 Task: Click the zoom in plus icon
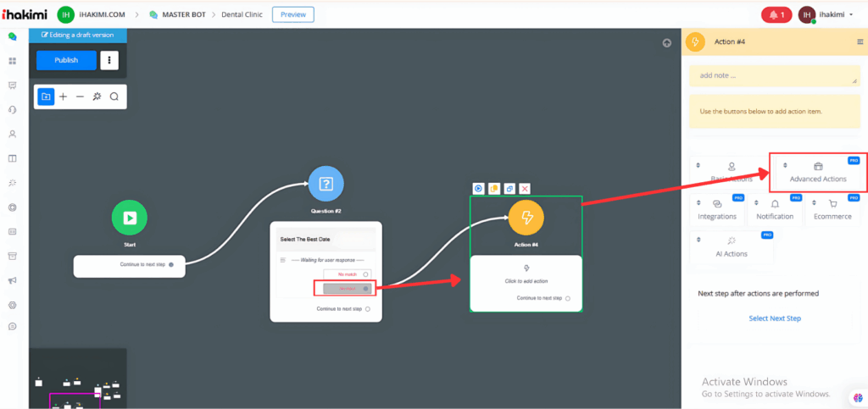[64, 97]
